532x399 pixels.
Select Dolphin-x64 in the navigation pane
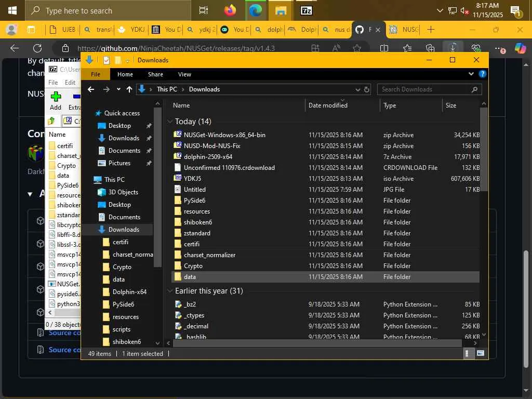[129, 292]
